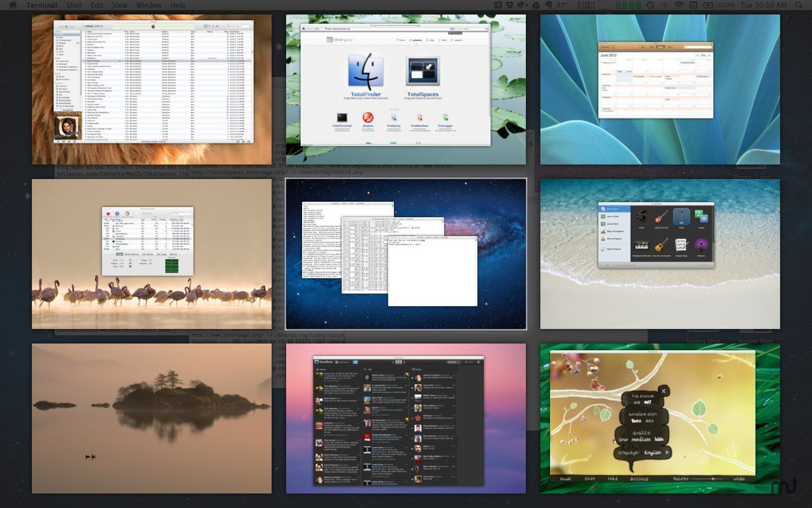The width and height of the screenshot is (812, 508).
Task: Set quality to high in Botanicula
Action: pos(659,439)
